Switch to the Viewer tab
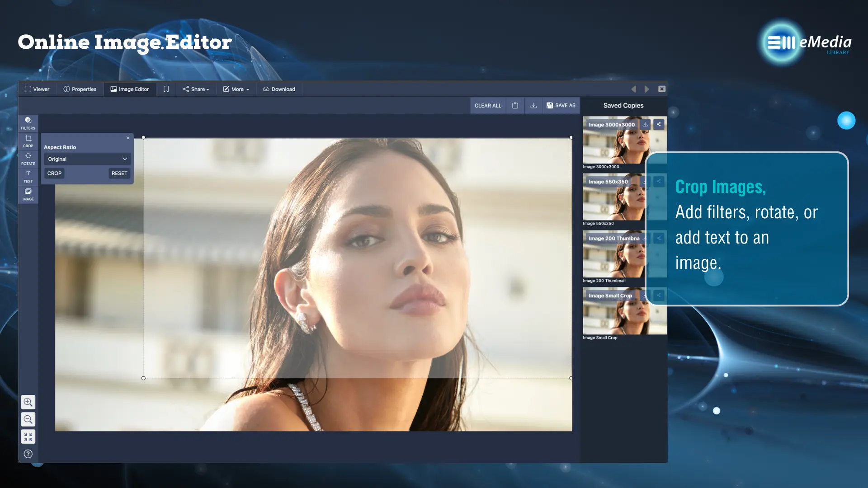 (37, 89)
